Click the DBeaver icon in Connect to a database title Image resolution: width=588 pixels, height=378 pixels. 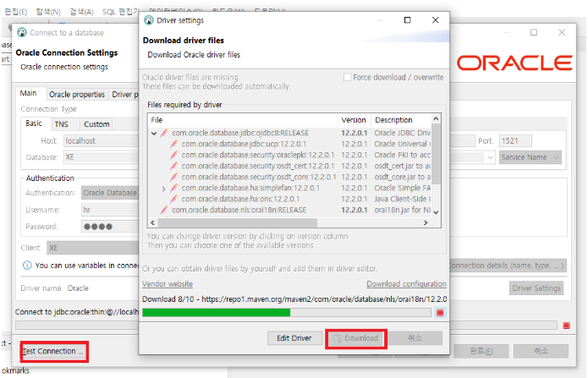click(22, 33)
